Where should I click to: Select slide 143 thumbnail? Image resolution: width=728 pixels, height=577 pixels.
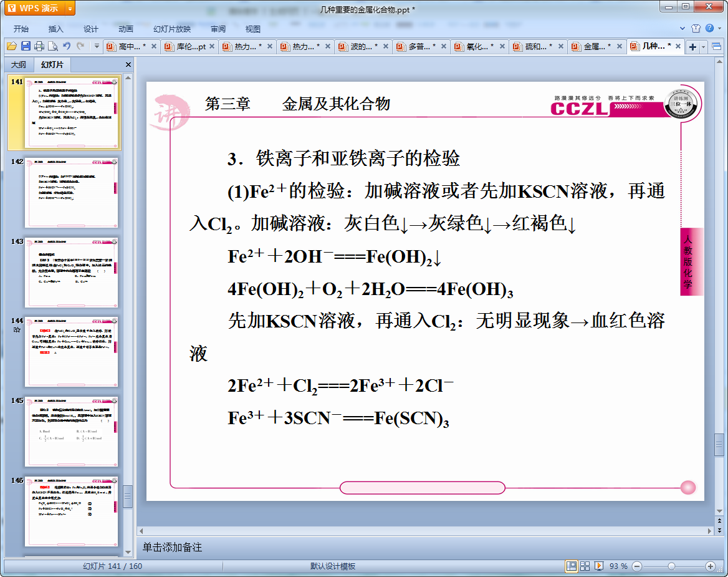(x=72, y=272)
